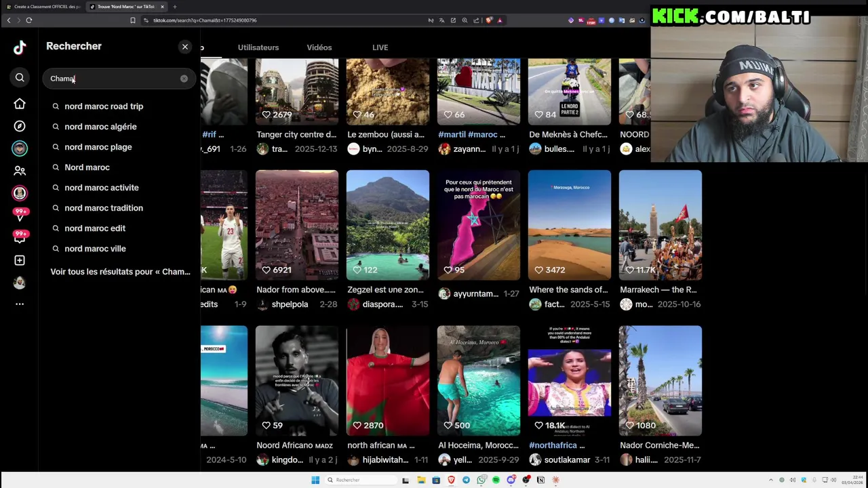Screen dimensions: 868x488
Task: Select suggestion 'nord maroc algérie'
Action: coord(100,127)
